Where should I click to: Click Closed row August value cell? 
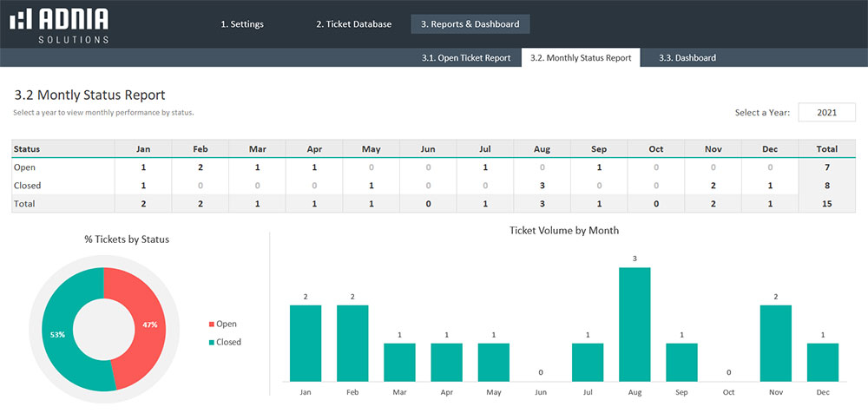point(542,186)
